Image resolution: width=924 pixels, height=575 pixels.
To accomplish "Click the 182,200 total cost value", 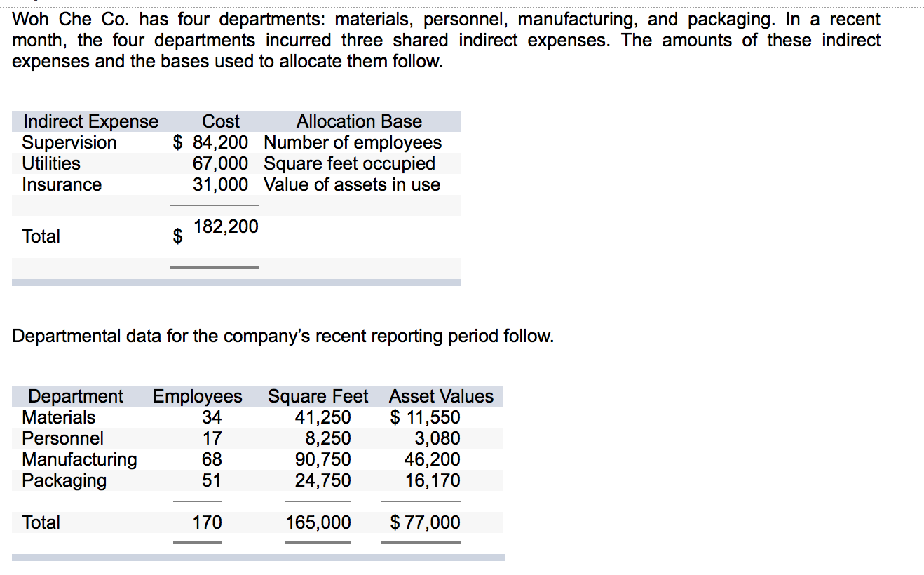I will 226,226.
